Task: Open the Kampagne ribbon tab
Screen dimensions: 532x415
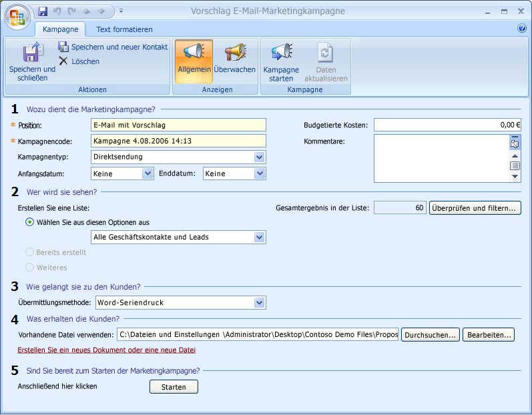Action: pyautogui.click(x=60, y=29)
